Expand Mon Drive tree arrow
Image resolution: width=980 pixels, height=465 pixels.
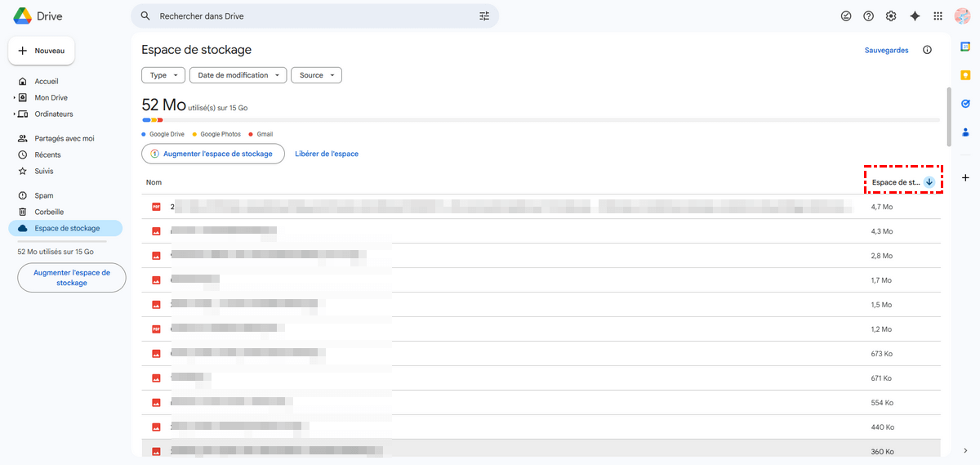tap(13, 98)
